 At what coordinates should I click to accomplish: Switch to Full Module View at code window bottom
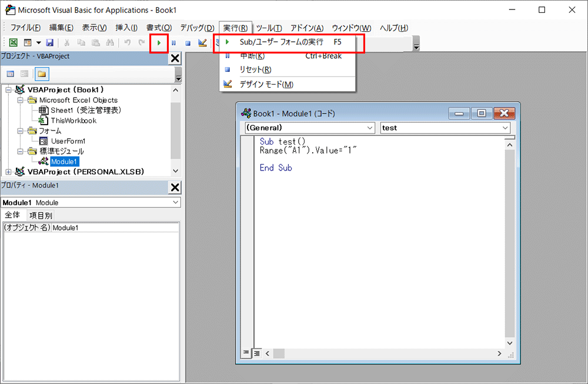[x=257, y=353]
